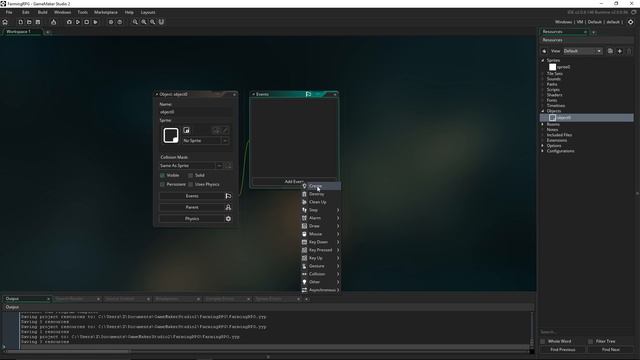Enable the Uses Physics checkbox
640x360 pixels.
tap(191, 184)
